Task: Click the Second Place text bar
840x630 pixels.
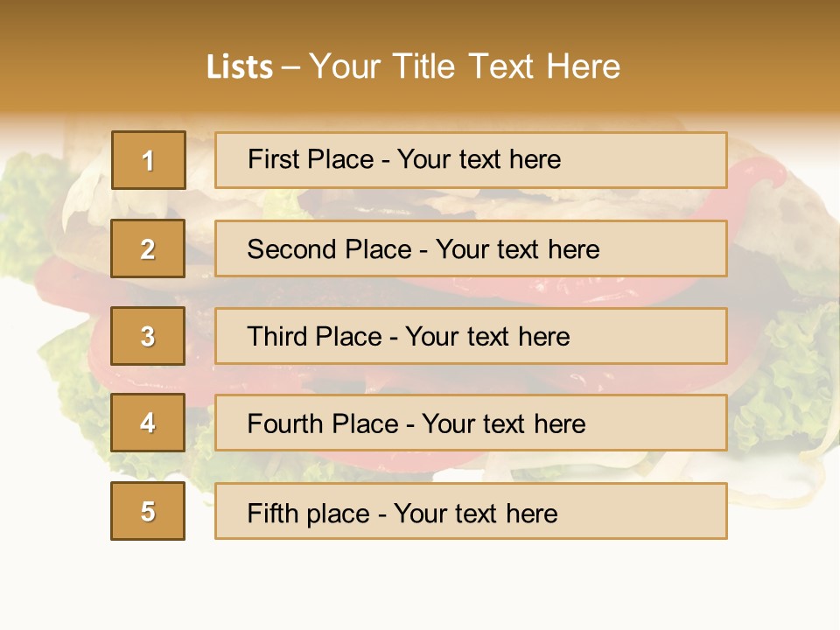Action: click(x=471, y=248)
